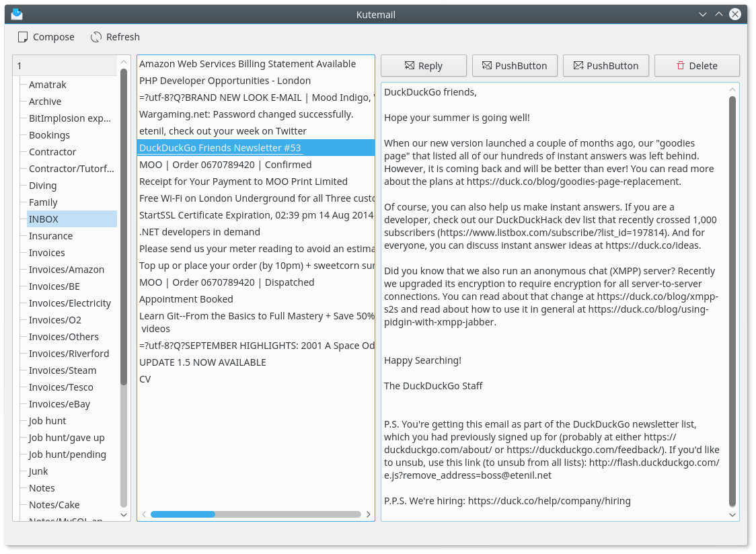
Task: Select etenil, check out your week on Twitter
Action: (x=256, y=131)
